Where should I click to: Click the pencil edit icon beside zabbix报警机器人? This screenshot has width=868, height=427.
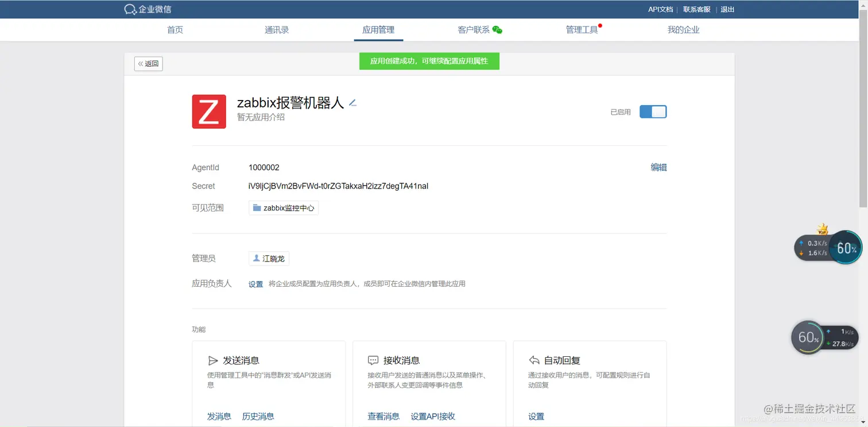353,101
